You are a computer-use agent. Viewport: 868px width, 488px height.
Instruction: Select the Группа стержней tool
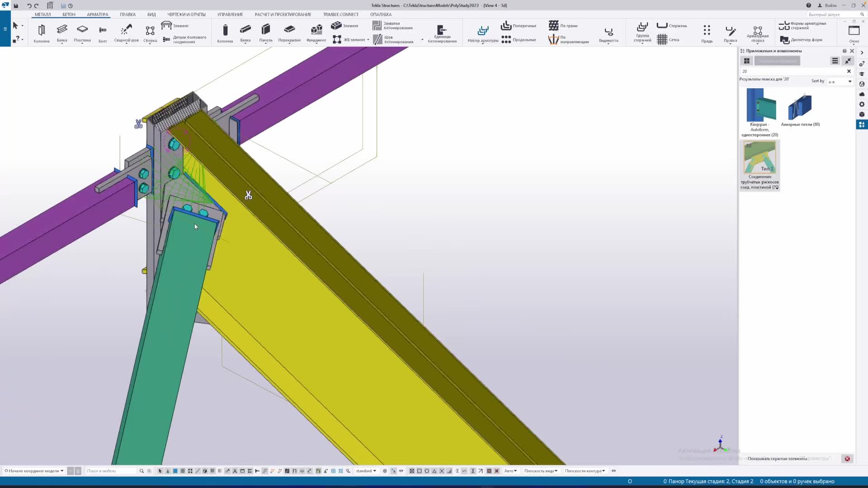pos(642,33)
